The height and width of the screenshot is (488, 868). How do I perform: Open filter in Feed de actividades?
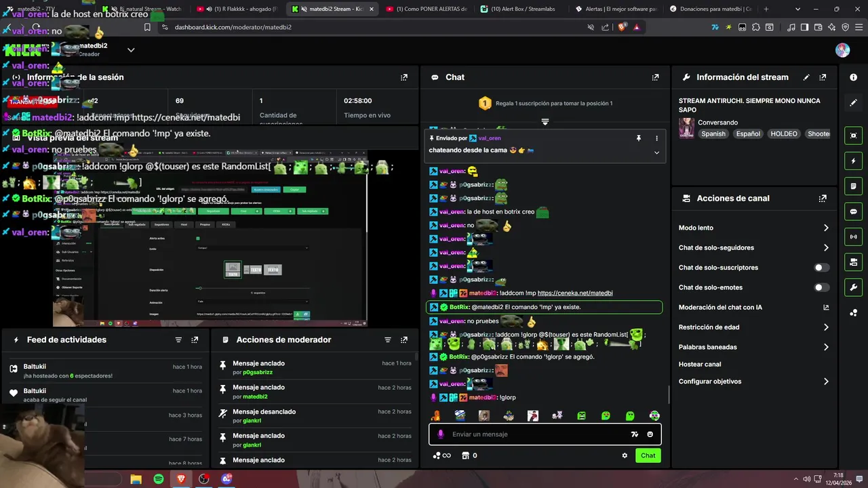point(178,340)
